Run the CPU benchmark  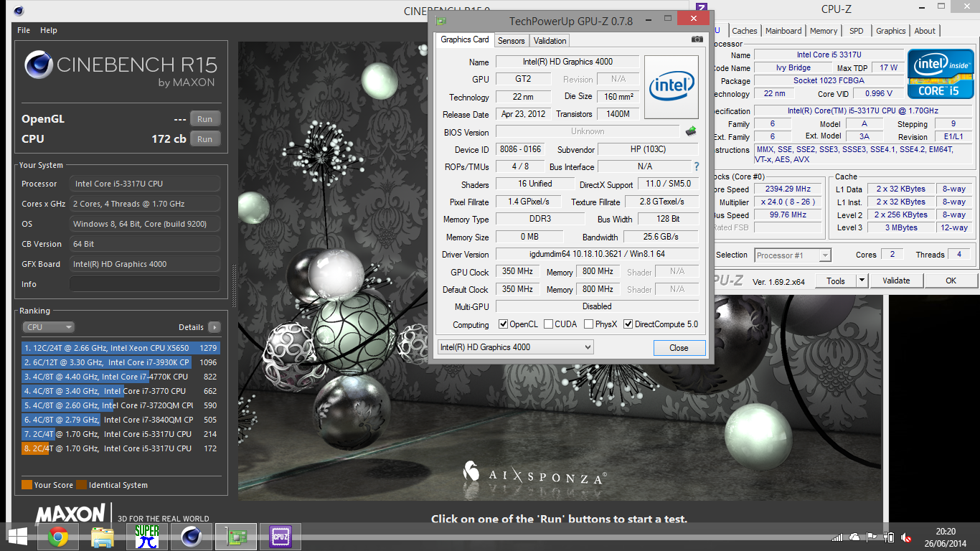click(205, 139)
